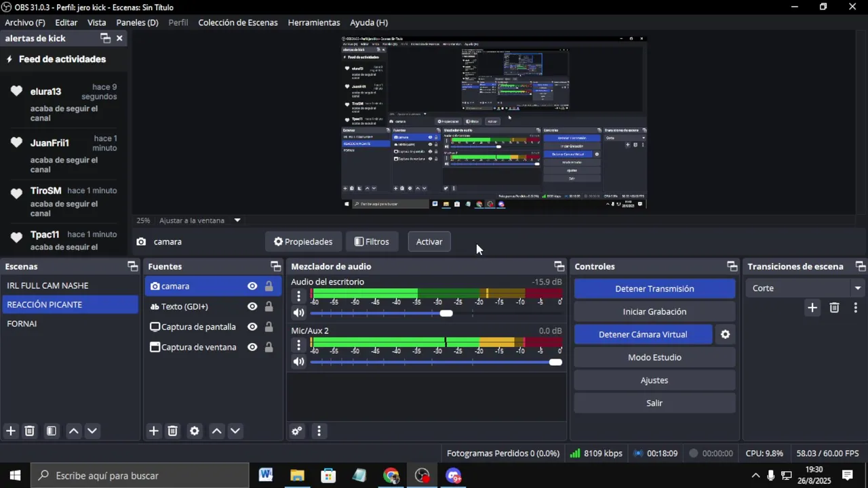The width and height of the screenshot is (868, 488).
Task: Add a new source in Fuentes
Action: (x=154, y=431)
